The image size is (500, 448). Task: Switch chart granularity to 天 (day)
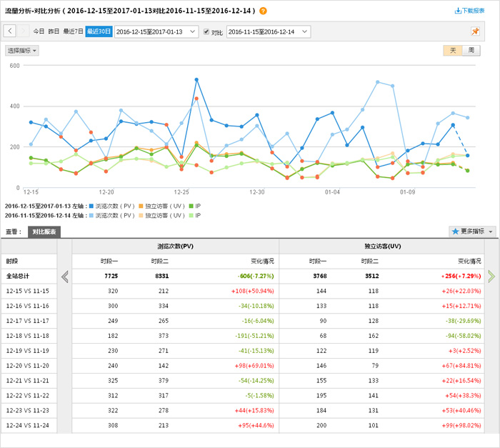pos(453,51)
